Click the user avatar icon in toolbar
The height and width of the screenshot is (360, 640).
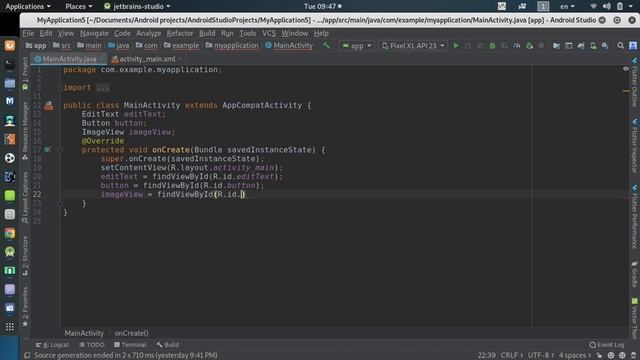pyautogui.click(x=633, y=46)
